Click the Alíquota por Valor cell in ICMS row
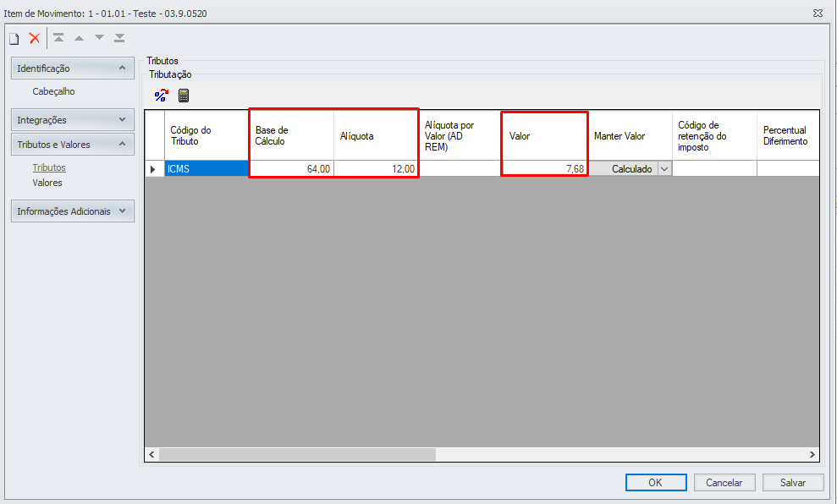The height and width of the screenshot is (504, 837). pos(460,169)
